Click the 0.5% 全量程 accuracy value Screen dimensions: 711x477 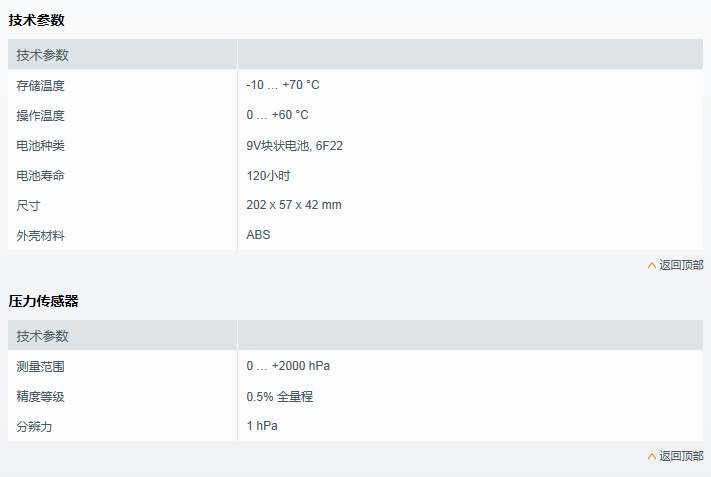280,396
